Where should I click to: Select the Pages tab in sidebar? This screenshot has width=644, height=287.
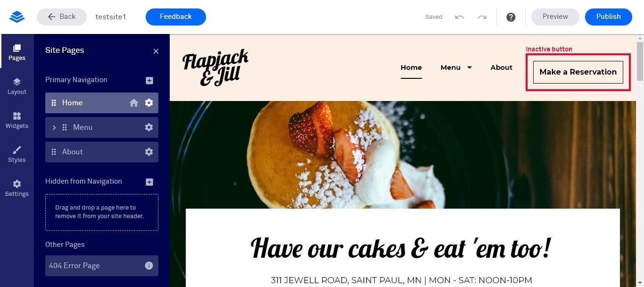click(17, 52)
